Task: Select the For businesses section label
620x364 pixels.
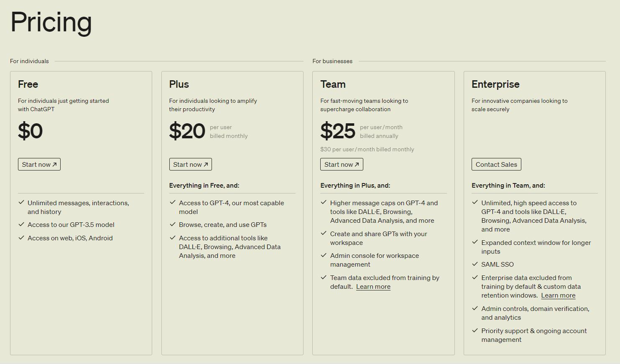Action: 332,61
